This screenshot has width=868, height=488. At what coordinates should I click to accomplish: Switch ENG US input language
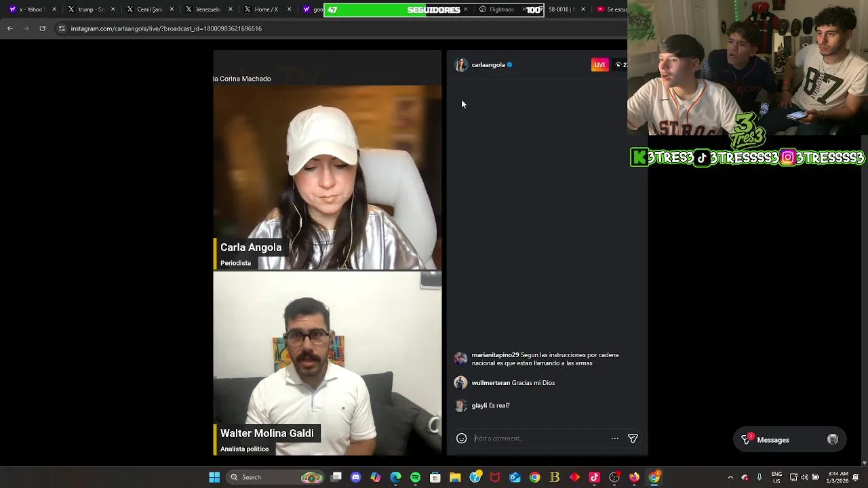pyautogui.click(x=776, y=477)
